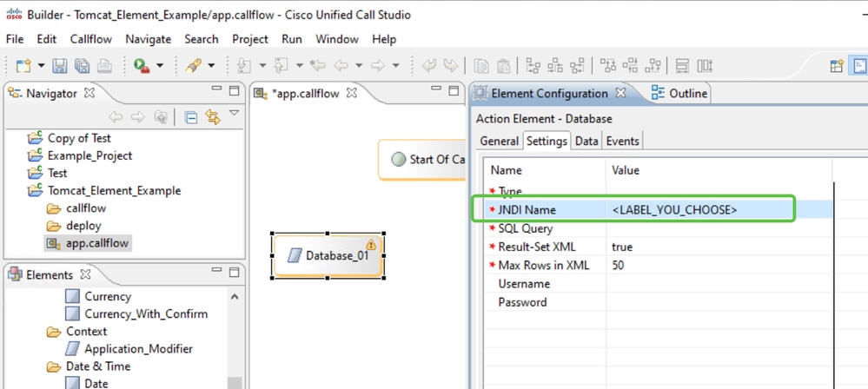The height and width of the screenshot is (389, 868).
Task: Click the Navigator Back arrow icon
Action: coord(116,117)
